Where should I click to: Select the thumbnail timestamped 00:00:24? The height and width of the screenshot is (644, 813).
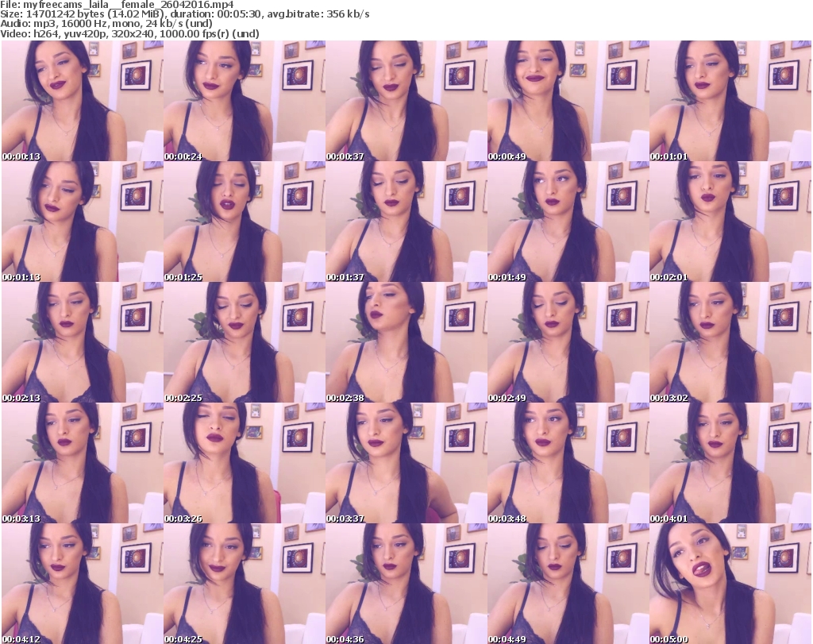pyautogui.click(x=245, y=101)
